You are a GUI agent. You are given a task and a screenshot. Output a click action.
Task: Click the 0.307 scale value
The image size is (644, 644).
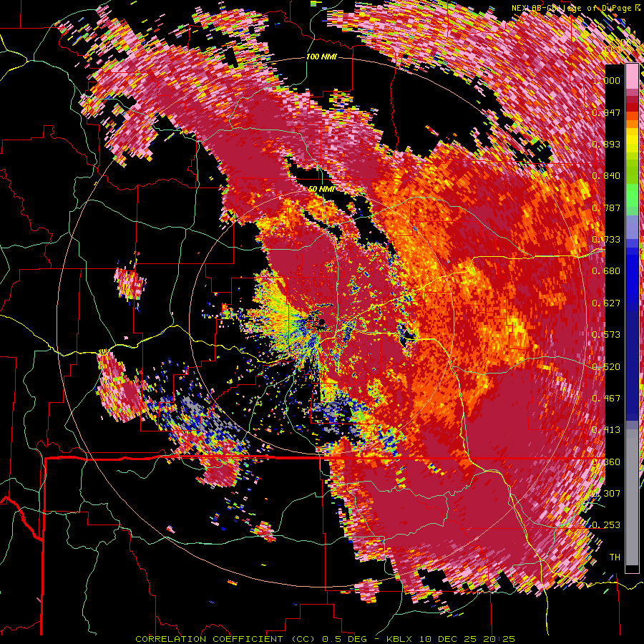pos(606,494)
